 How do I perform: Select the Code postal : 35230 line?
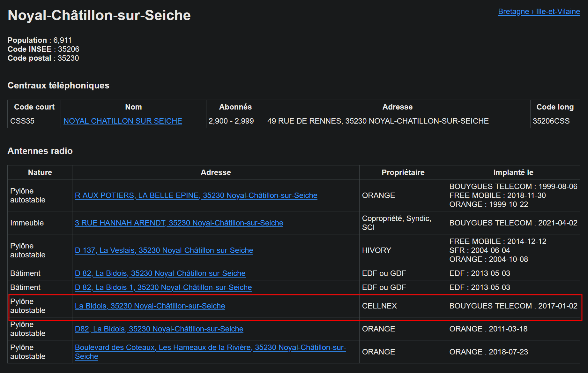click(43, 58)
